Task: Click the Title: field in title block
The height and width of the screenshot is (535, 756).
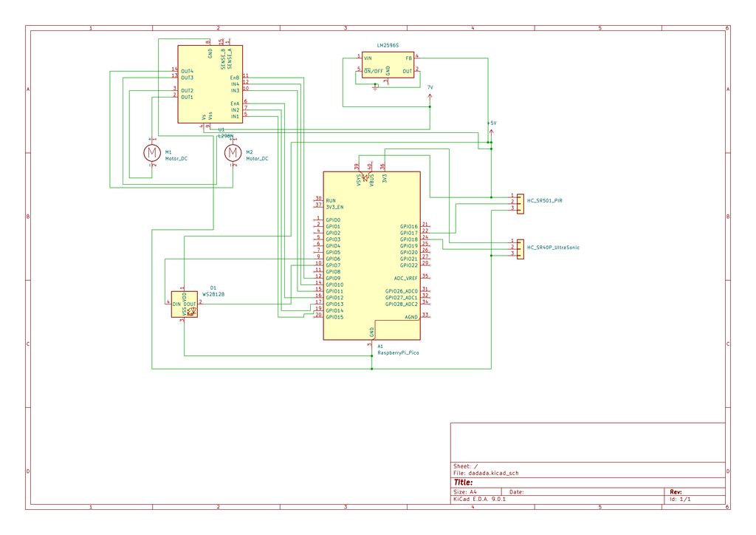Action: click(x=464, y=483)
